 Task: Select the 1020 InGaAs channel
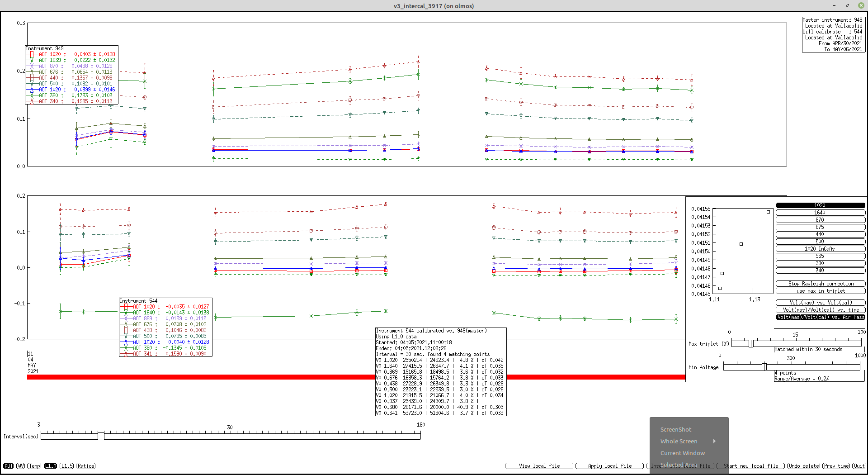821,249
